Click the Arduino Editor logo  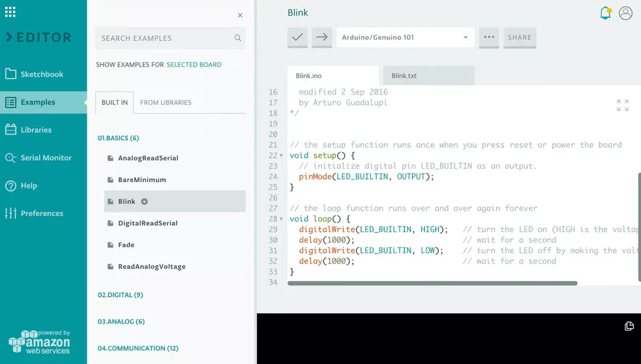click(x=39, y=38)
